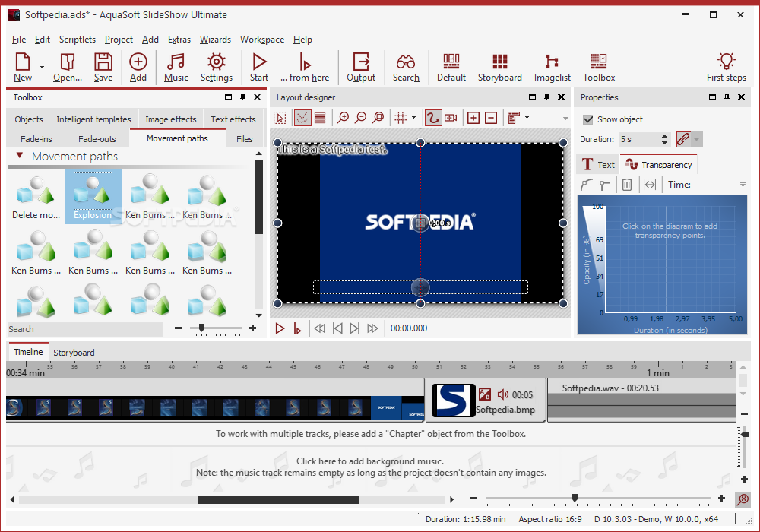Screen dimensions: 760x532
Task: Select the selection frame tool in Layout designer
Action: pyautogui.click(x=280, y=118)
